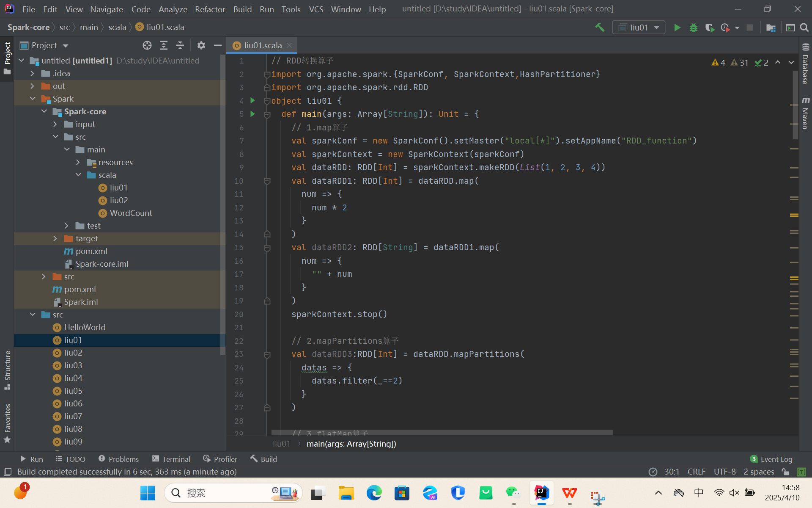Toggle the read-only lock icon in status bar

[x=785, y=472]
